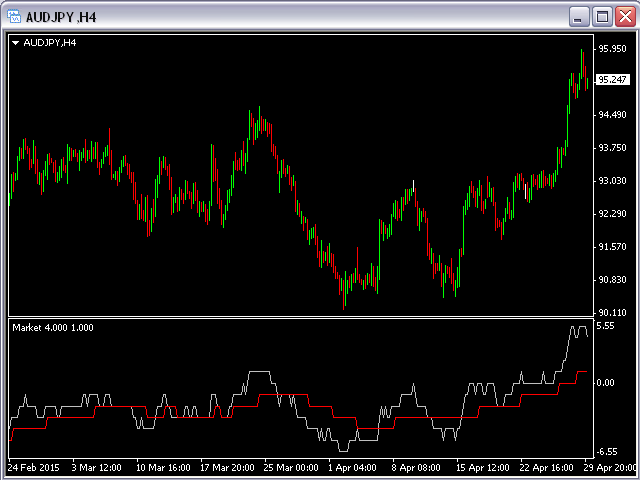
Task: Click the 1 Apr 04:00 time label
Action: point(353,467)
